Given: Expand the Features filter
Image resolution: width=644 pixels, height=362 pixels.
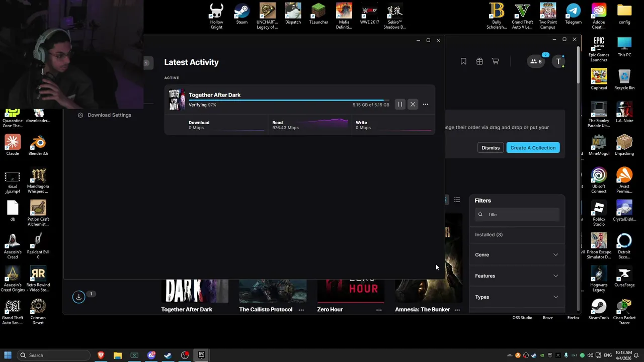Looking at the screenshot, I should pos(517,276).
